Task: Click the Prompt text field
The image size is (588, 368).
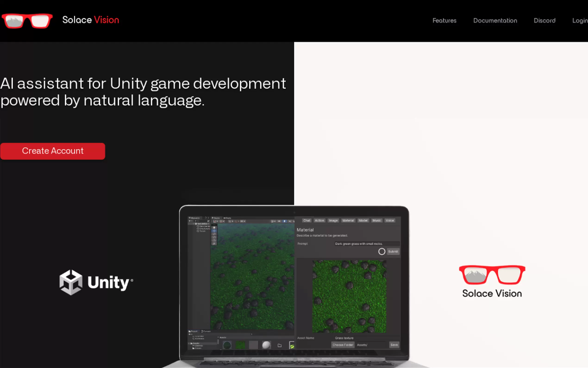Action: [x=366, y=244]
